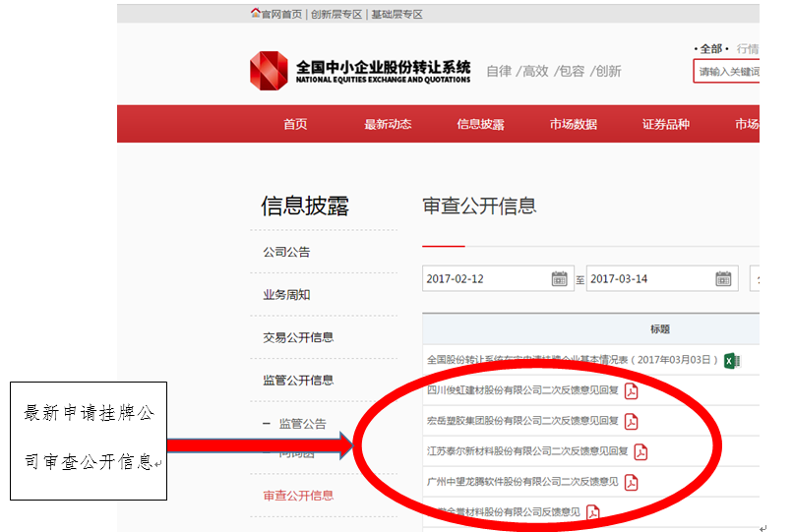Collapse the 监管公告 sidebar section

coord(266,424)
